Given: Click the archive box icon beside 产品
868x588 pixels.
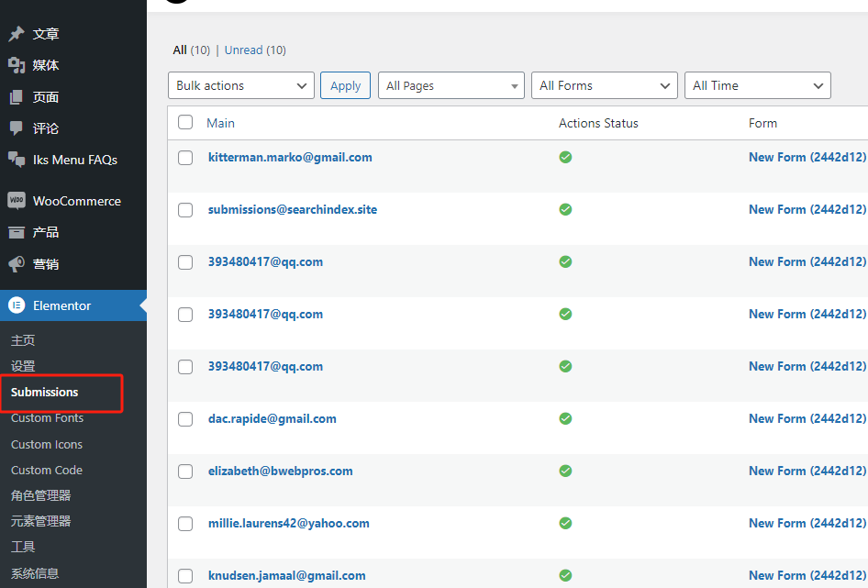Looking at the screenshot, I should (x=17, y=233).
